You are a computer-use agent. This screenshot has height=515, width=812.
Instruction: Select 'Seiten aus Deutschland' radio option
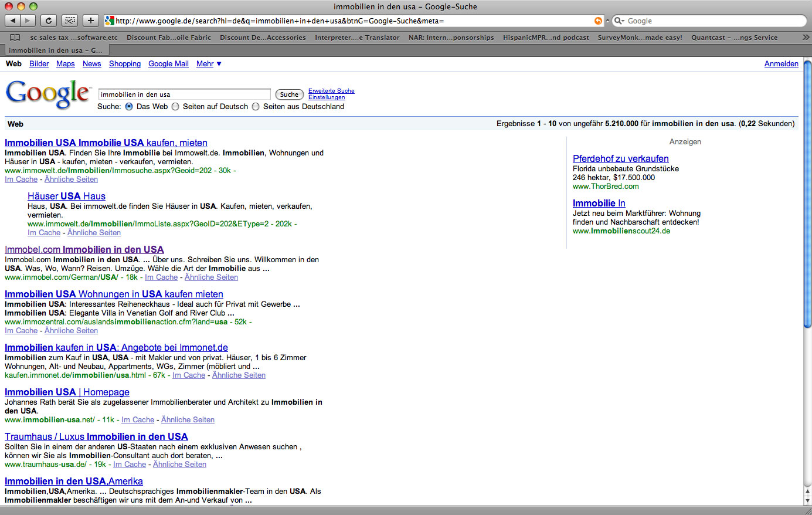pyautogui.click(x=256, y=107)
